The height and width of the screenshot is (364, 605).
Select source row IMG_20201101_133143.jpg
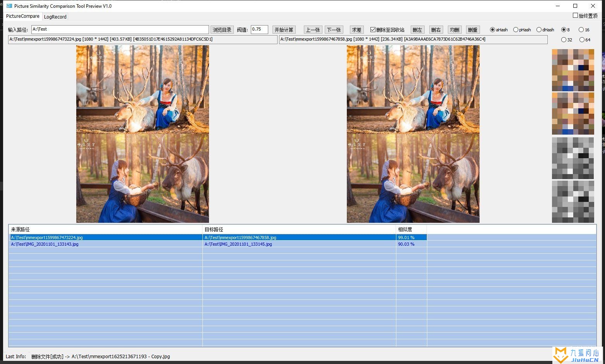tap(106, 244)
